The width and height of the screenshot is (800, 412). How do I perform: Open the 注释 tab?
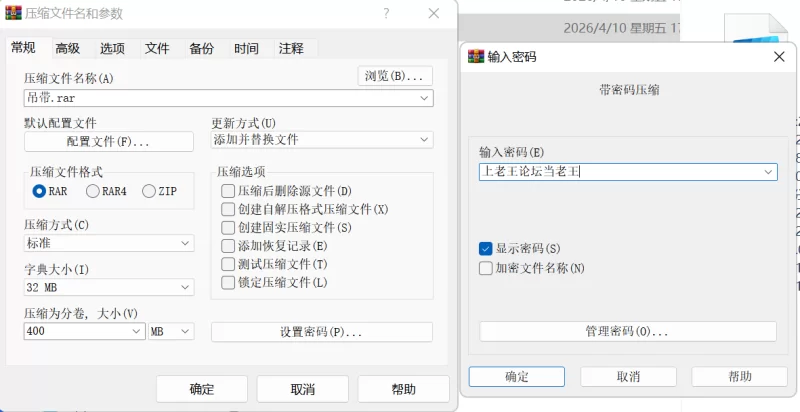(291, 48)
